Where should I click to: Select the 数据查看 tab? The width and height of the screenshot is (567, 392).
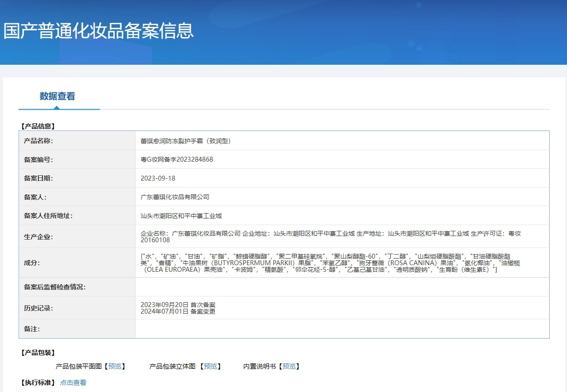pos(57,96)
